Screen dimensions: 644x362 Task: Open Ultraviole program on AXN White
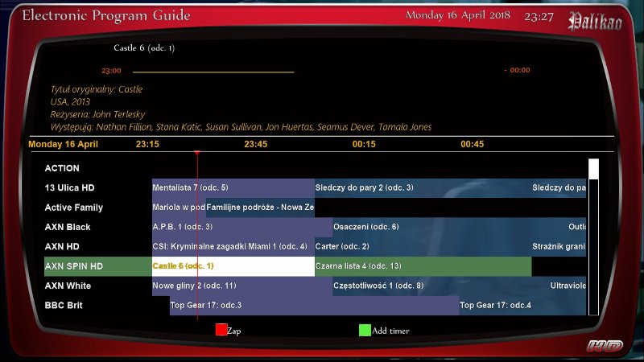(x=568, y=286)
